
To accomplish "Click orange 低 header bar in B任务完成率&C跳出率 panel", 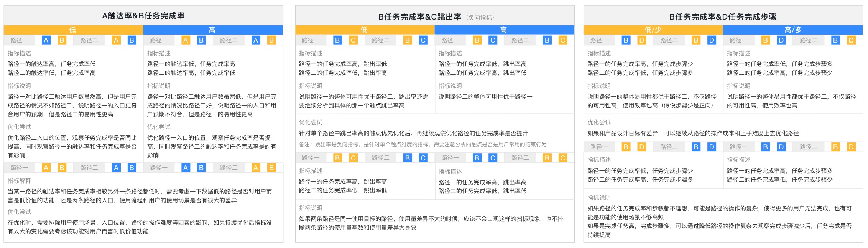I will point(364,30).
